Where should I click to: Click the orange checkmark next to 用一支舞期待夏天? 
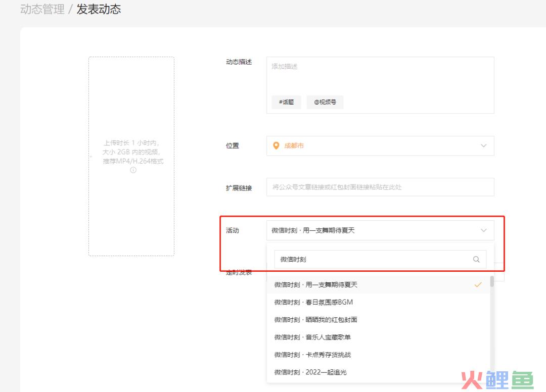tap(478, 284)
